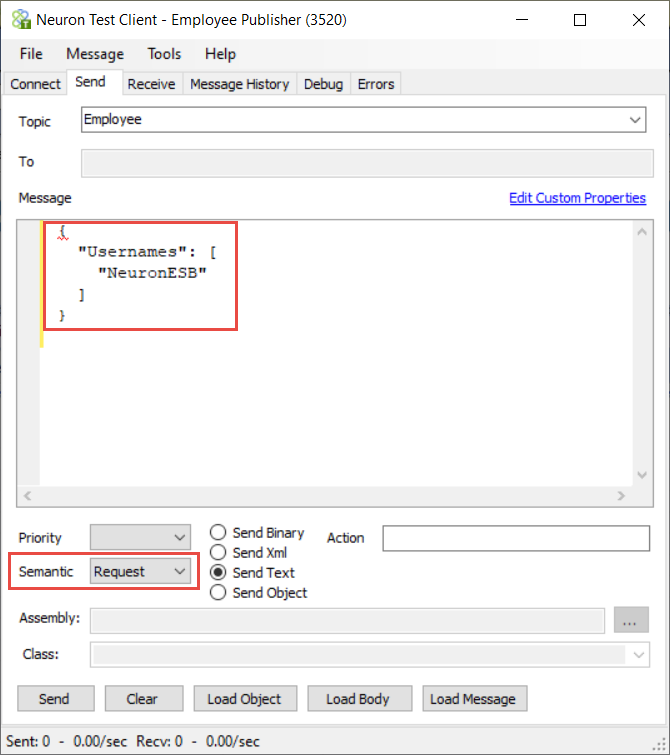Image resolution: width=670 pixels, height=755 pixels.
Task: Click the "NeuronESB" value in the message
Action: pos(152,273)
